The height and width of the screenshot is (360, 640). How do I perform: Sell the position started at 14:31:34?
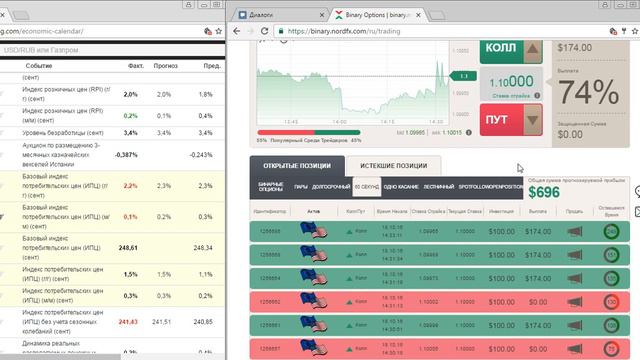[575, 255]
